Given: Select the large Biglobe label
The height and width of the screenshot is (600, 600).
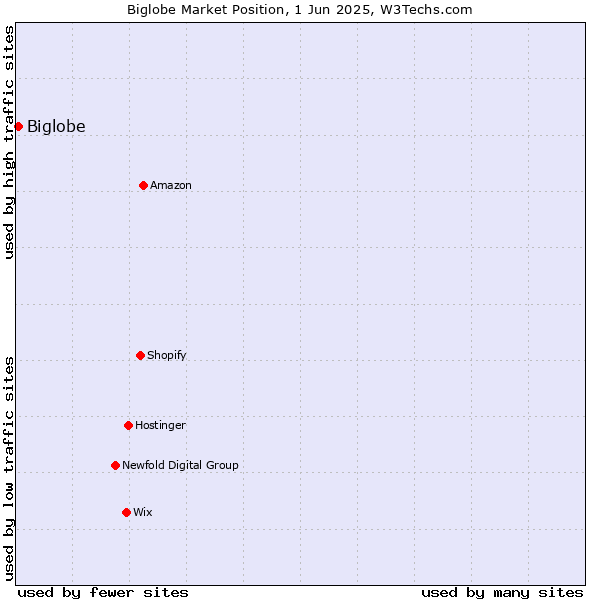Looking at the screenshot, I should click(x=56, y=127).
